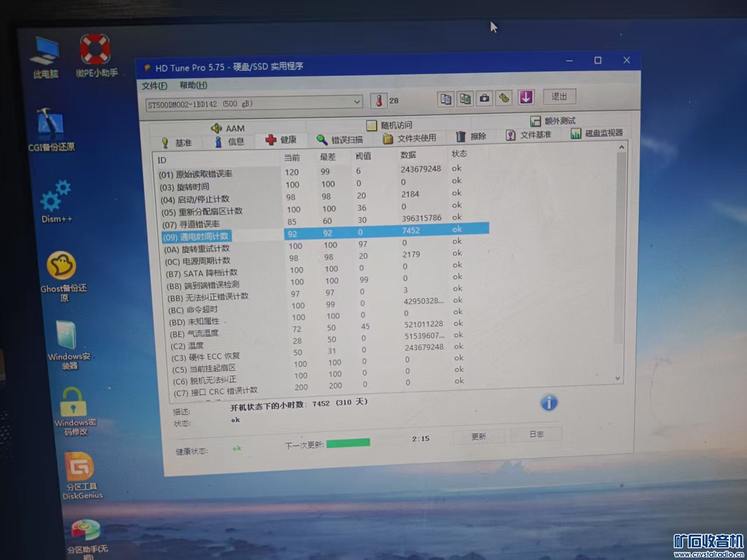
Task: Switch to the 信息 tab
Action: click(x=229, y=141)
